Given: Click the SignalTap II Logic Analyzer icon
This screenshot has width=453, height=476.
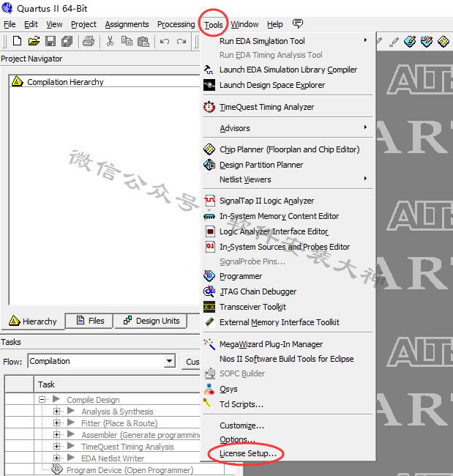Looking at the screenshot, I should coord(209,201).
